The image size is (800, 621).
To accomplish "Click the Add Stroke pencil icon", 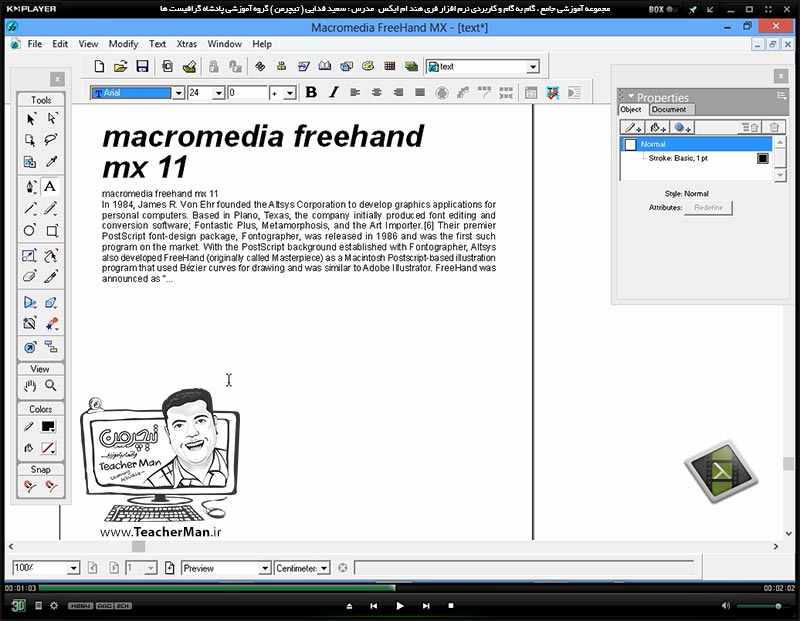I will coord(632,128).
